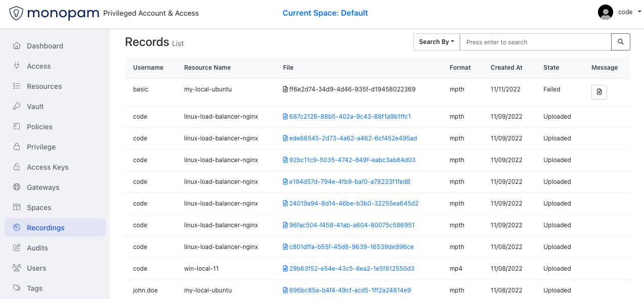Click the Vault key icon in sidebar
The image size is (644, 299).
click(17, 107)
